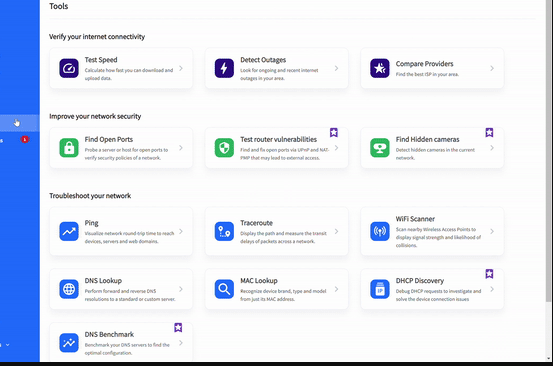Viewport: 553px width, 366px height.
Task: Click premium badge on Find Hidden cameras
Action: coord(489,133)
